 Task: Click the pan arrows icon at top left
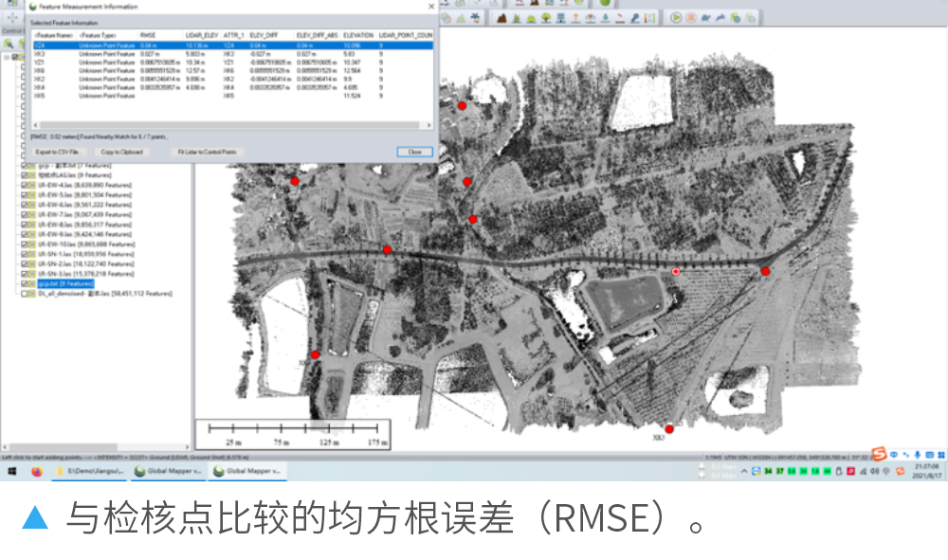pos(10,17)
